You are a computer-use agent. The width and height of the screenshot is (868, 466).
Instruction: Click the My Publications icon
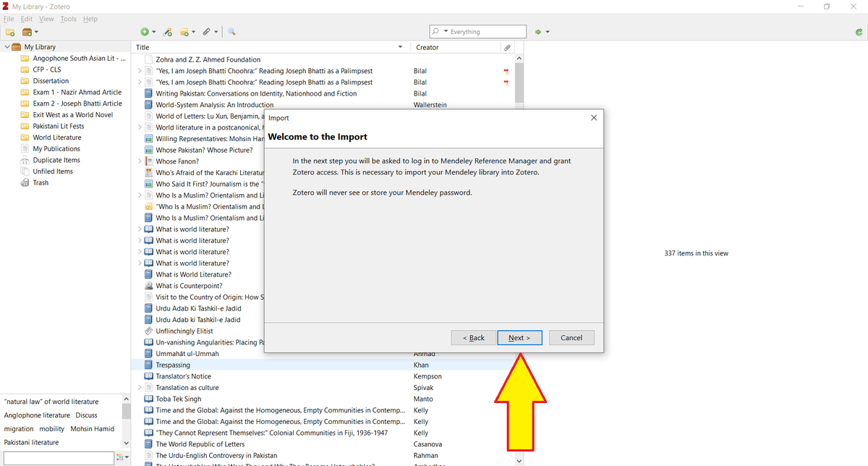pyautogui.click(x=25, y=148)
